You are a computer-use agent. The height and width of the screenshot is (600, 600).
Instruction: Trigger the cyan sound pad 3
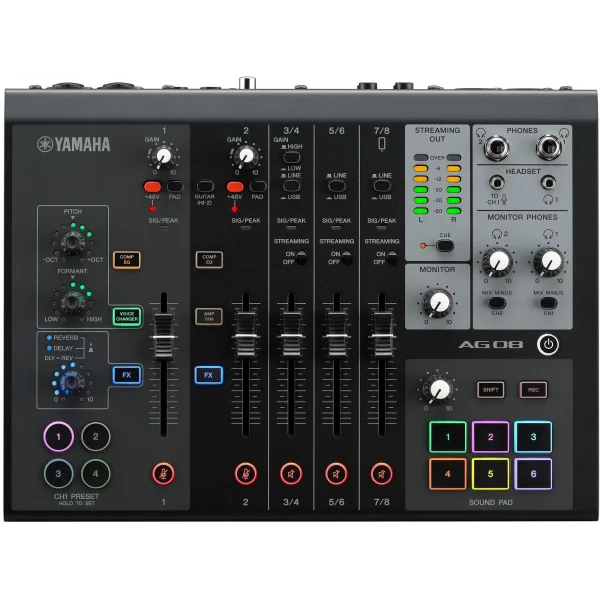pyautogui.click(x=533, y=437)
